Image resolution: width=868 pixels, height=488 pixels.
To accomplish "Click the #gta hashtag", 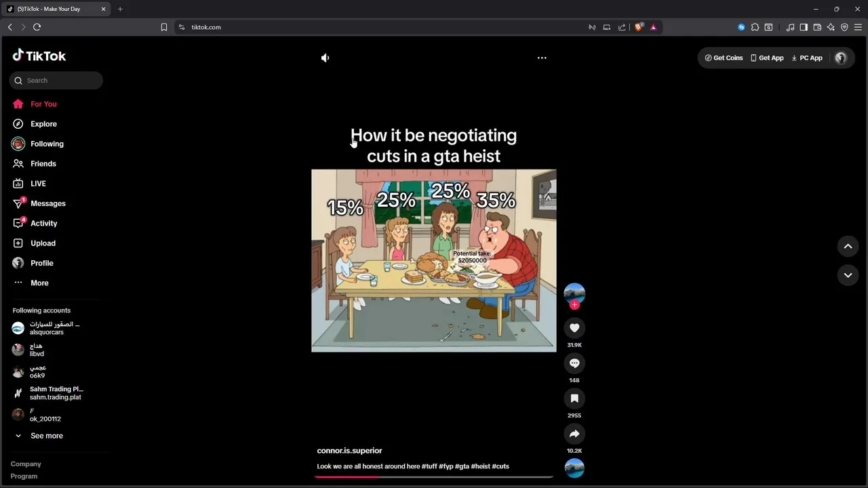I will 462,466.
